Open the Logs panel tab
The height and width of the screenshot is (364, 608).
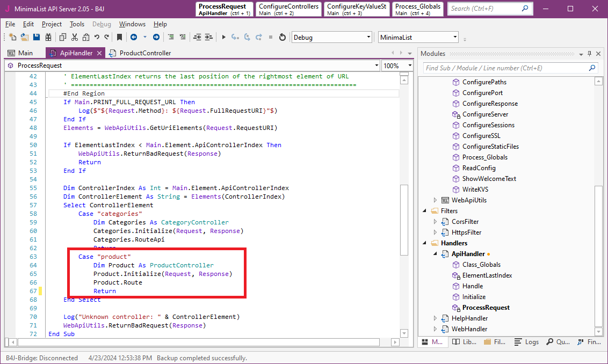pyautogui.click(x=526, y=342)
